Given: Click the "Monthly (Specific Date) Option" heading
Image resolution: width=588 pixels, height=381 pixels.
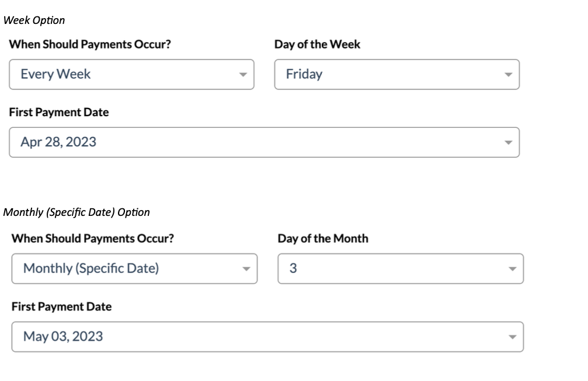Looking at the screenshot, I should click(76, 212).
